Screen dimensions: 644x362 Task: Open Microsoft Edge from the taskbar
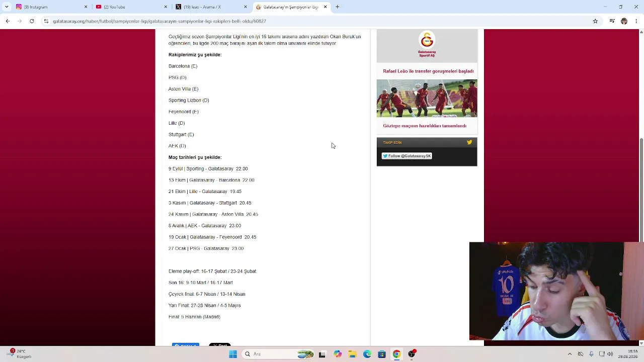click(x=367, y=354)
